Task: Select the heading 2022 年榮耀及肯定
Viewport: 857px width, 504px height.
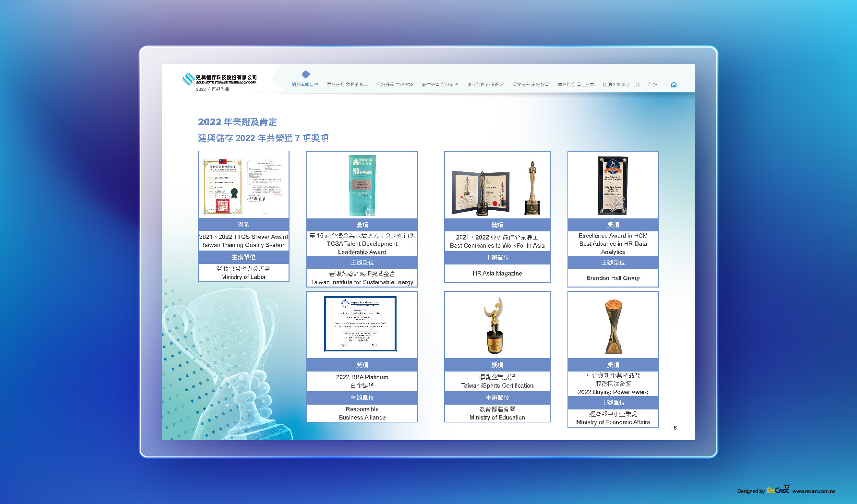Action: click(x=237, y=122)
